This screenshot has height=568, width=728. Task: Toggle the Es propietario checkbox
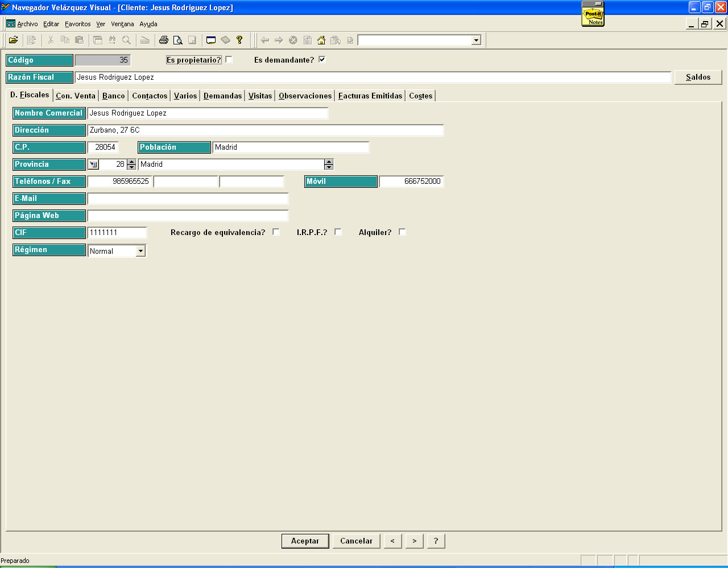click(x=229, y=59)
